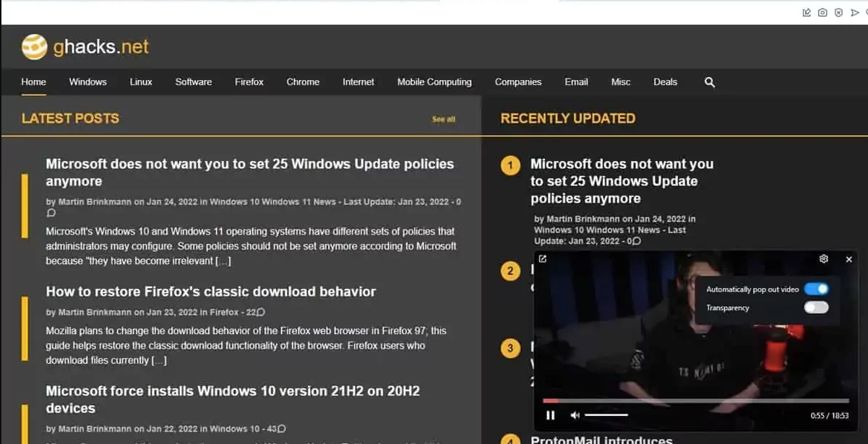This screenshot has height=444, width=868.
Task: Click the search magnifier in the navigation bar
Action: (709, 82)
